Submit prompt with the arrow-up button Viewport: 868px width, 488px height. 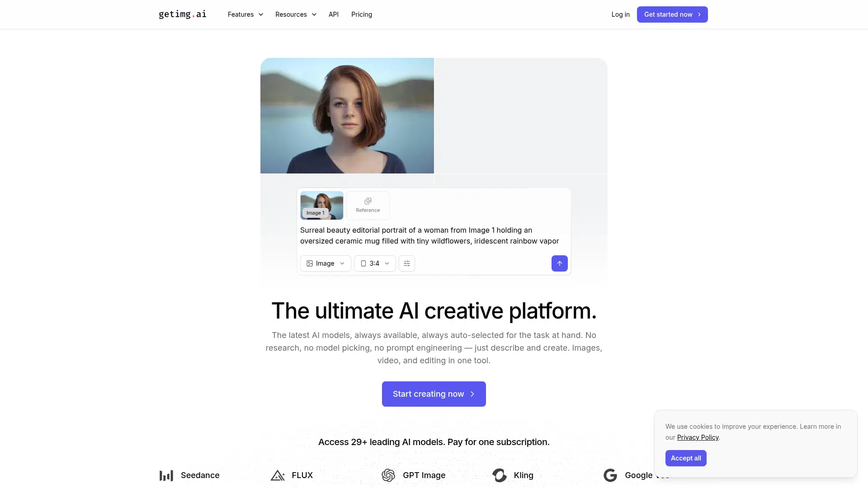(x=559, y=263)
